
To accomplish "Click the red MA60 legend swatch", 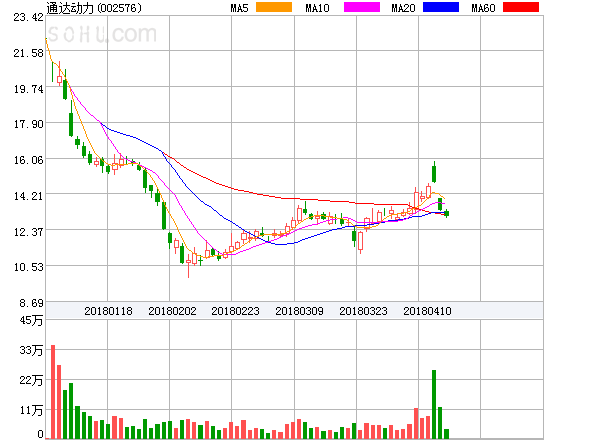I will (x=521, y=7).
